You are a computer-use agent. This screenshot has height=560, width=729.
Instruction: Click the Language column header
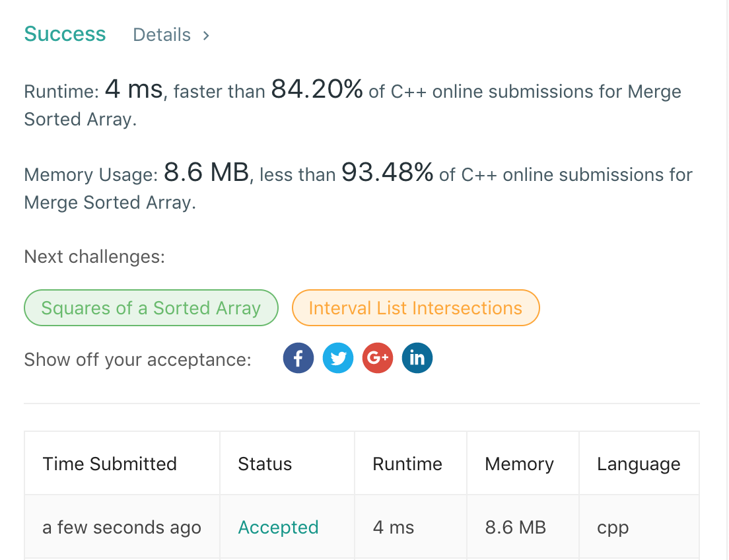click(638, 464)
